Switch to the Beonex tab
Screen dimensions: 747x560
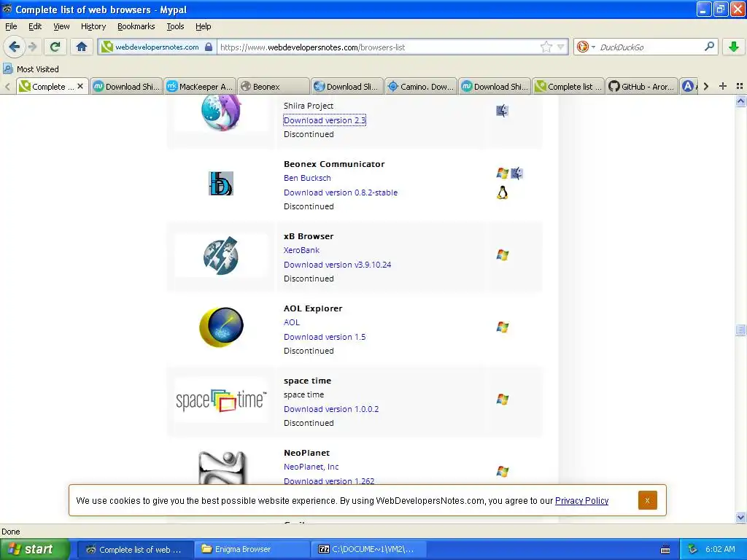point(273,86)
